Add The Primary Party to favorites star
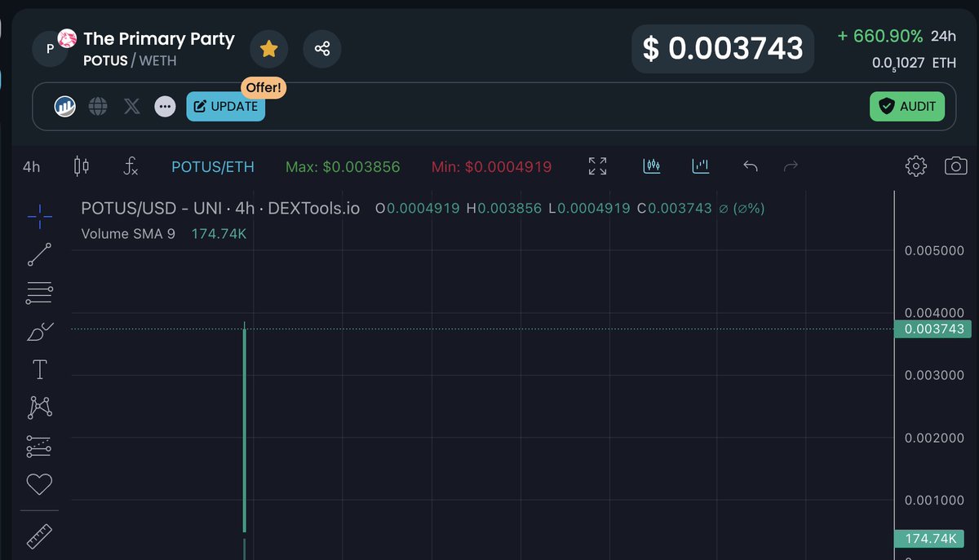Screen dimensions: 979x560 (268, 49)
